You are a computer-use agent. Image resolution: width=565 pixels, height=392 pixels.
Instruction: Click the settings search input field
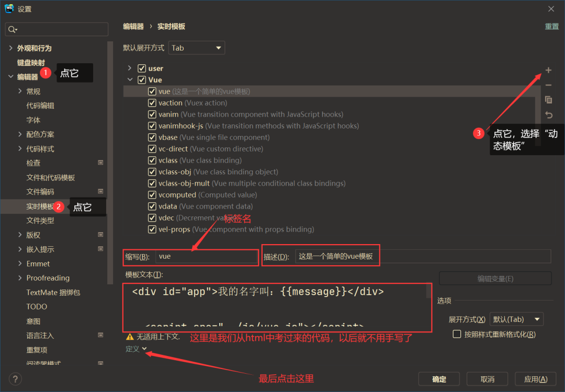point(56,29)
